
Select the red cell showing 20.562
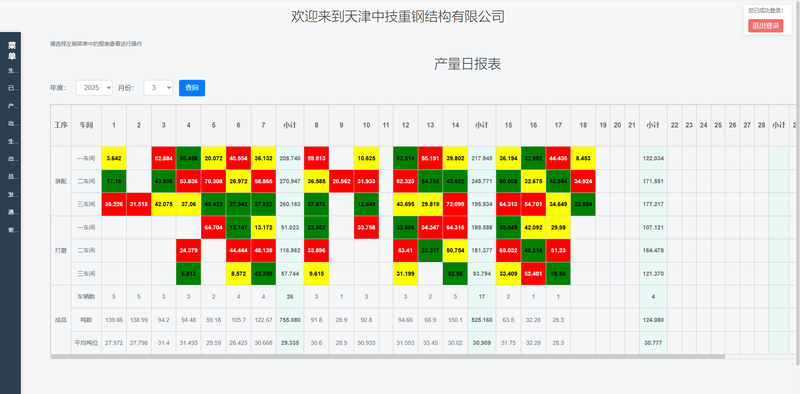[341, 181]
